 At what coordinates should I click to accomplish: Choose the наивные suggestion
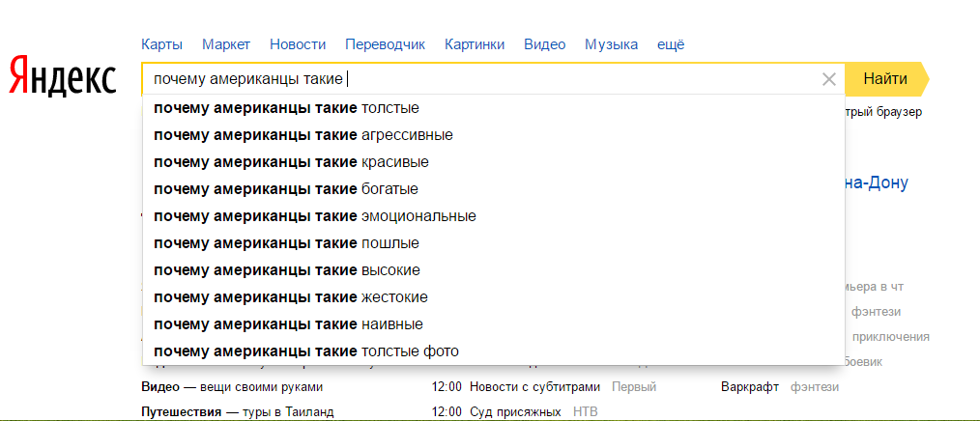tap(288, 323)
